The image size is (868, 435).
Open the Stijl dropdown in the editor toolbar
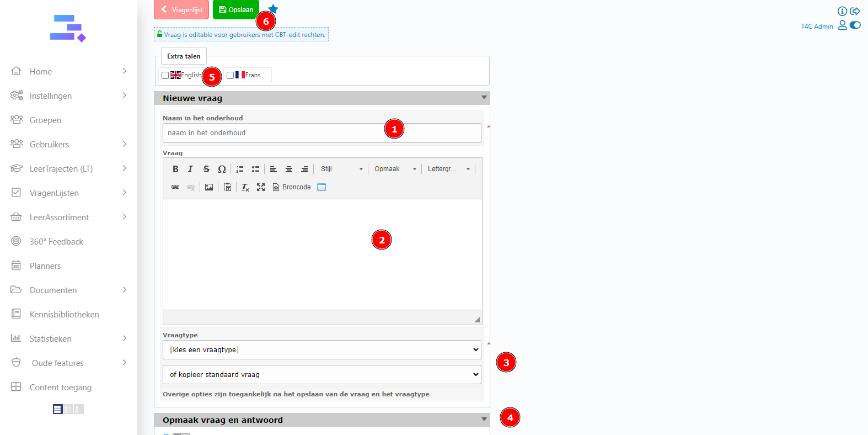pos(341,169)
